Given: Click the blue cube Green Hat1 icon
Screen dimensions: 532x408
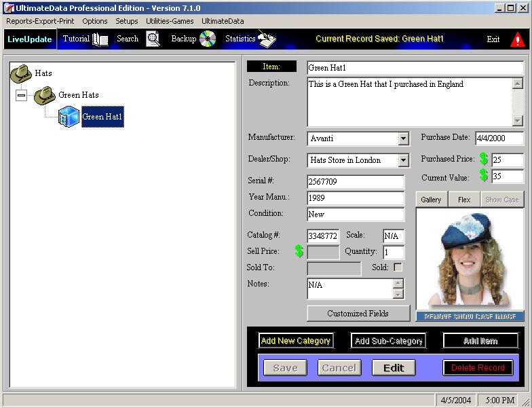Looking at the screenshot, I should click(x=68, y=117).
